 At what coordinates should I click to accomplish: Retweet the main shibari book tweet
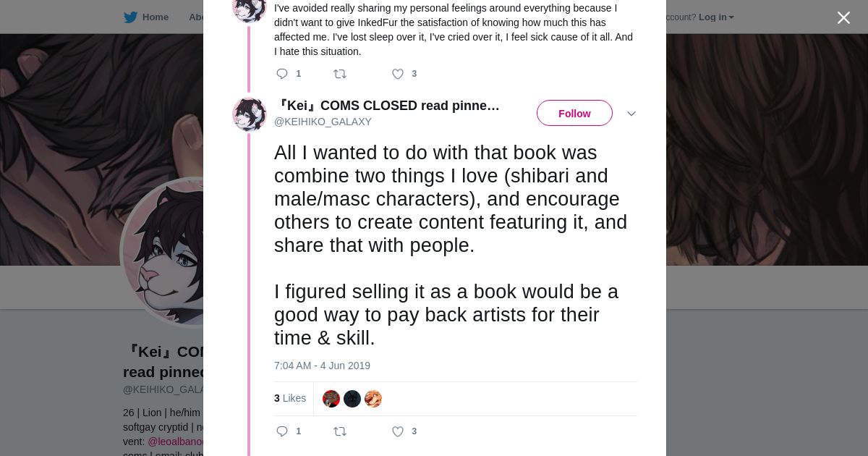tap(339, 431)
